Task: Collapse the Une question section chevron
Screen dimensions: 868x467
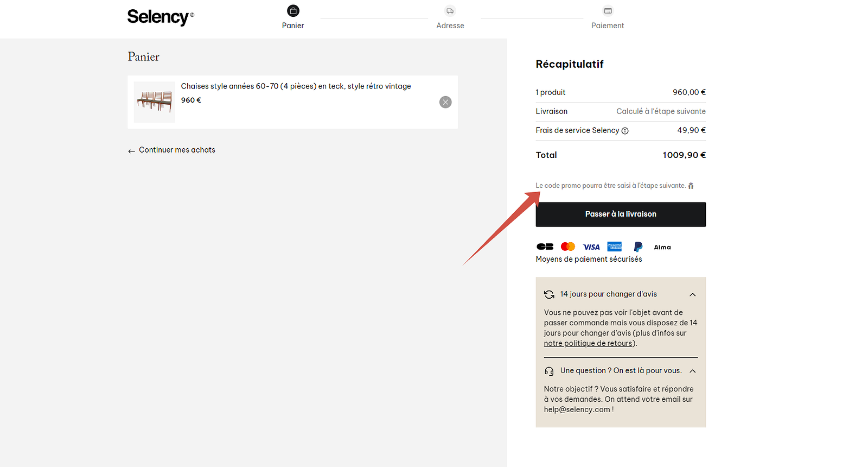Action: [x=692, y=371]
